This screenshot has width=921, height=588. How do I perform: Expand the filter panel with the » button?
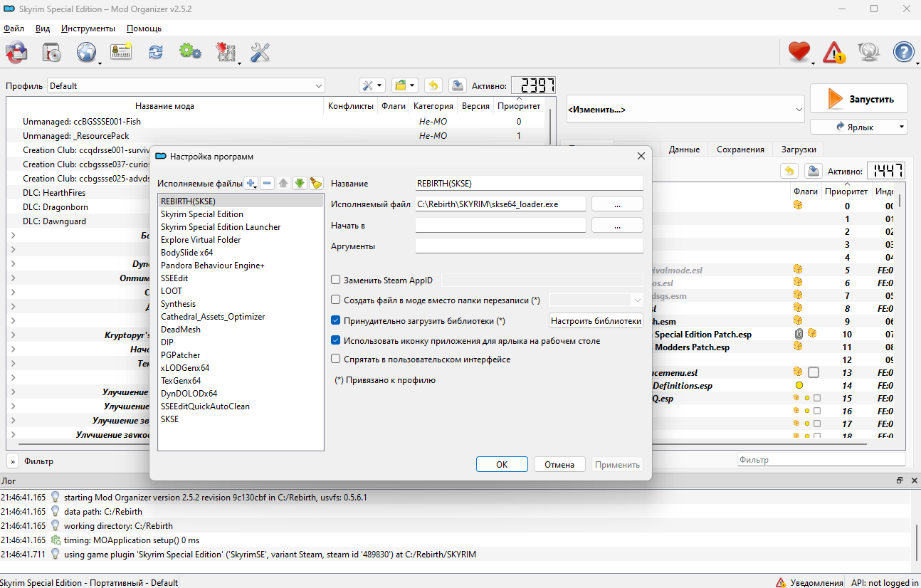[x=13, y=461]
